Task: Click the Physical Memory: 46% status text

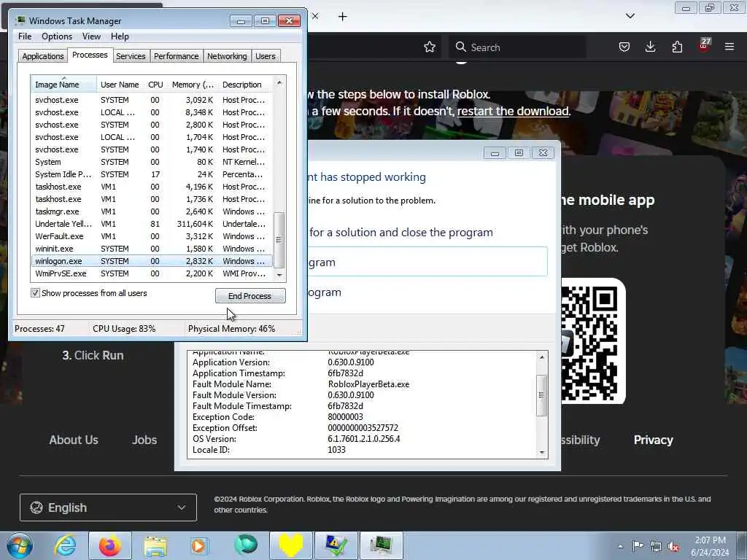Action: (x=231, y=329)
